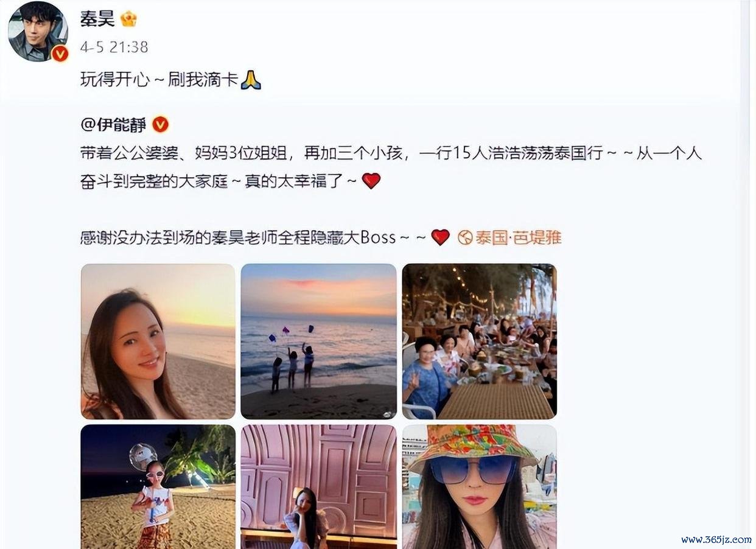Click the www.365jz.com watermark

pyautogui.click(x=716, y=540)
